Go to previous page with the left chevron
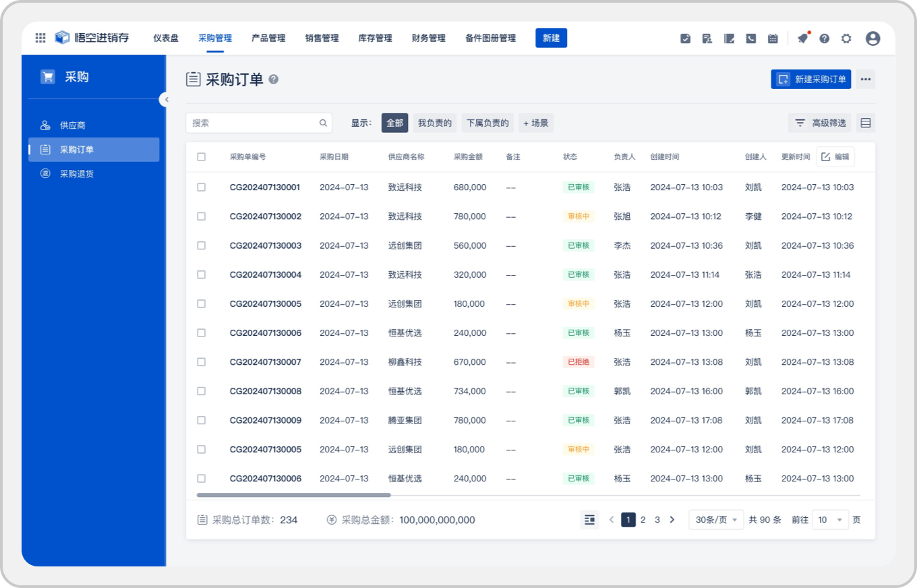This screenshot has height=588, width=917. [x=612, y=519]
